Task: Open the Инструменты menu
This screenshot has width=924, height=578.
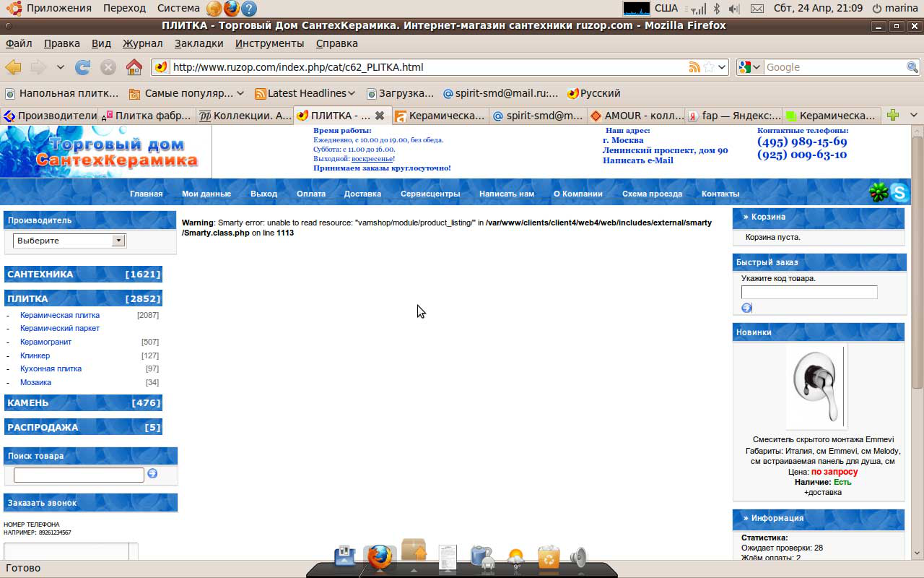Action: (x=270, y=43)
